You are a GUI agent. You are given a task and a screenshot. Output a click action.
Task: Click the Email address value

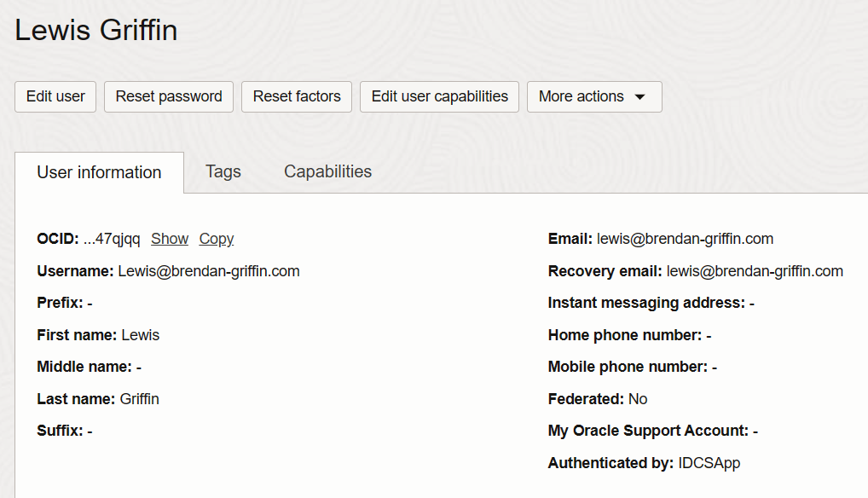click(685, 239)
